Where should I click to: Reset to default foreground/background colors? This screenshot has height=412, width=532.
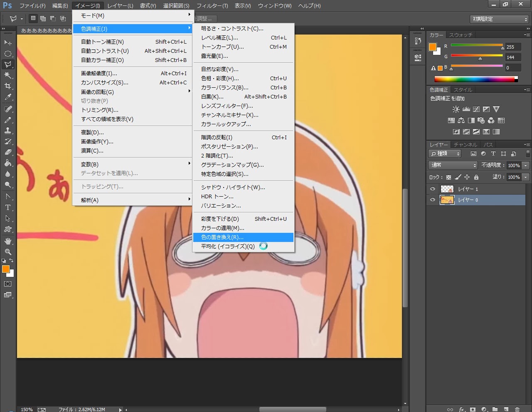tap(4, 261)
